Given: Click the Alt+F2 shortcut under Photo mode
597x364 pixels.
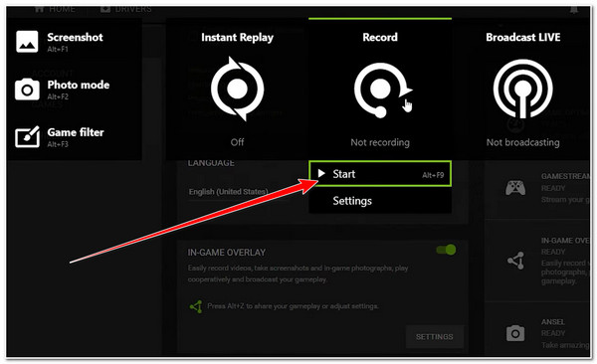Looking at the screenshot, I should click(x=58, y=96).
